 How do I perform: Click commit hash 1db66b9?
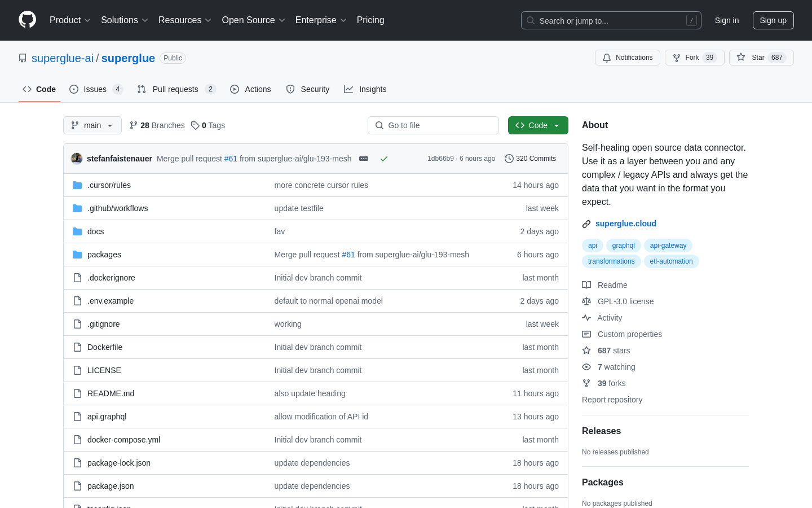coord(440,159)
